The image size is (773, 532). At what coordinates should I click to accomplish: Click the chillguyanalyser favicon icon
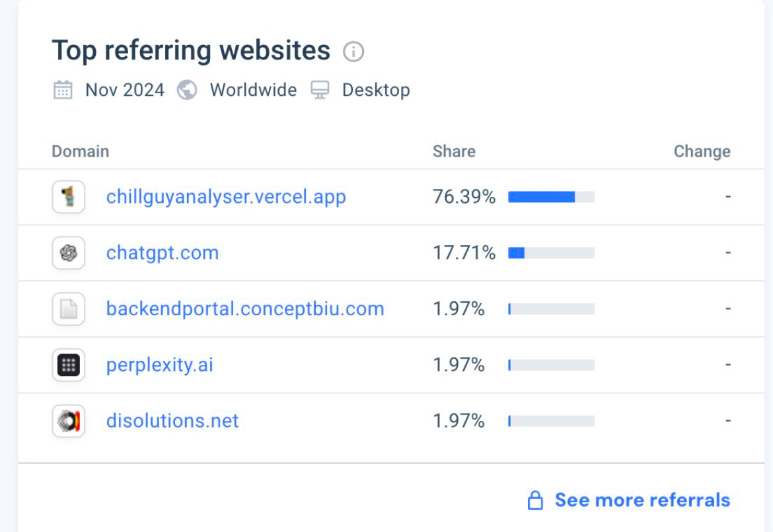tap(69, 197)
